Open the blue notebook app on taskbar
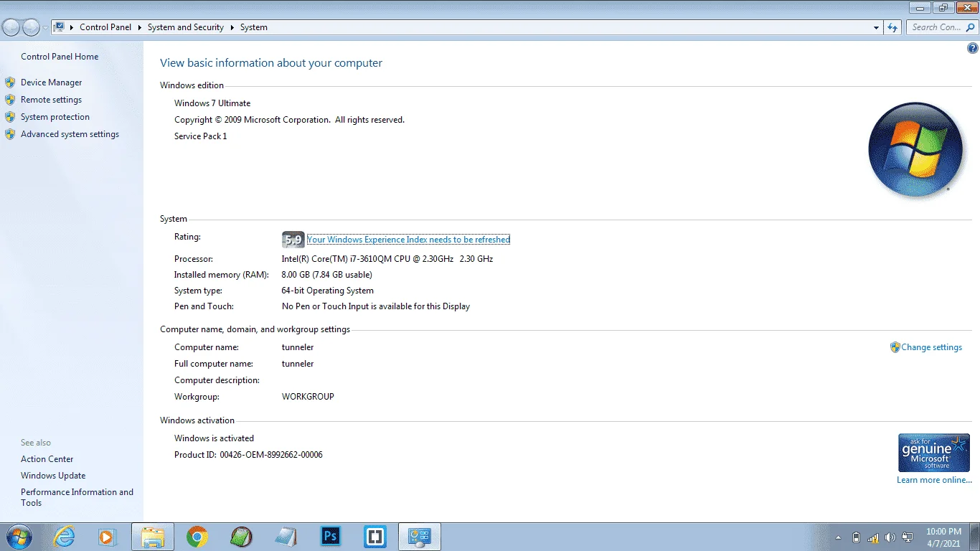This screenshot has height=551, width=980. pyautogui.click(x=286, y=537)
